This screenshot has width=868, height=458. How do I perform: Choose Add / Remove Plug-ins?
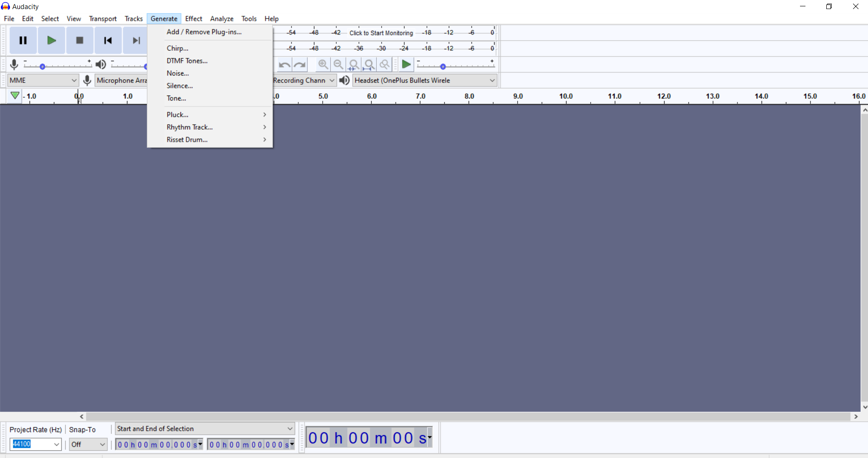pos(210,32)
